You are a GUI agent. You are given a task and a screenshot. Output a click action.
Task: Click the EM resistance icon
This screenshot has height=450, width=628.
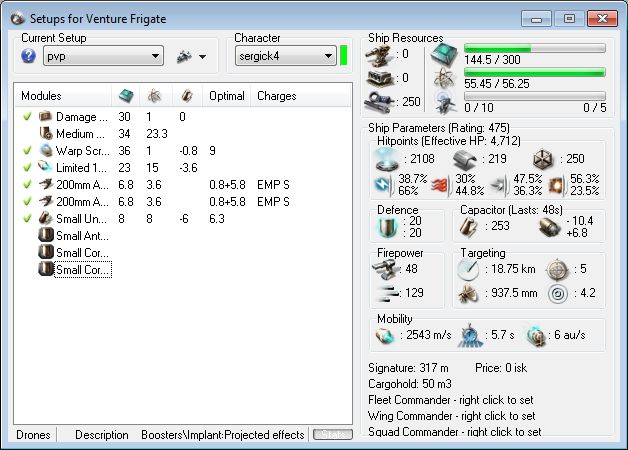tap(383, 185)
